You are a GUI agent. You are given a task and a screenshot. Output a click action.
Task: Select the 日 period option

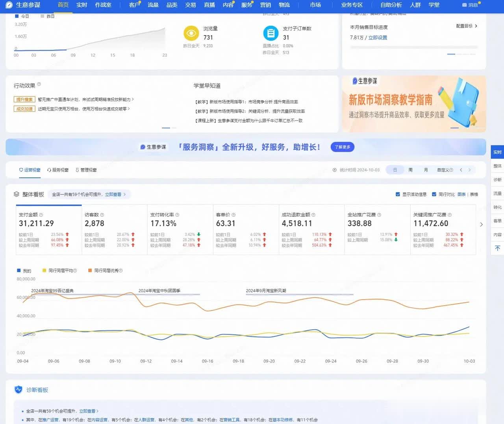click(x=395, y=170)
